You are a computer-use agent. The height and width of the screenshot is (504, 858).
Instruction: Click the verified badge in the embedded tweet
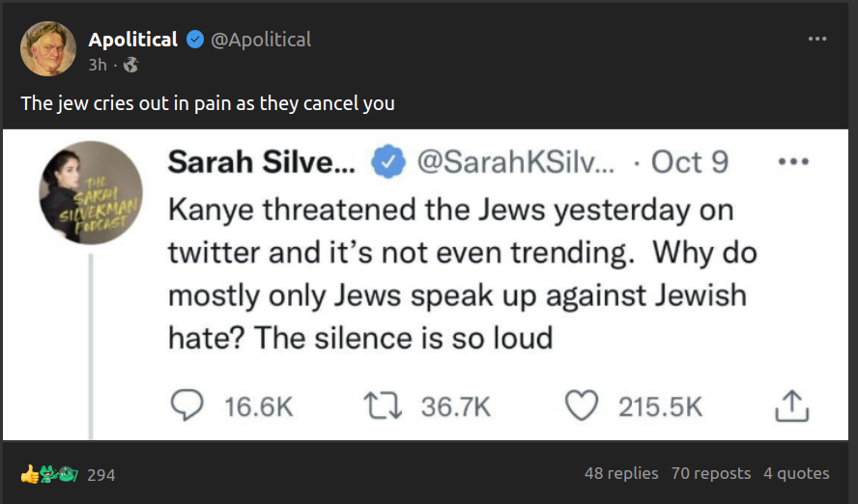pyautogui.click(x=388, y=163)
